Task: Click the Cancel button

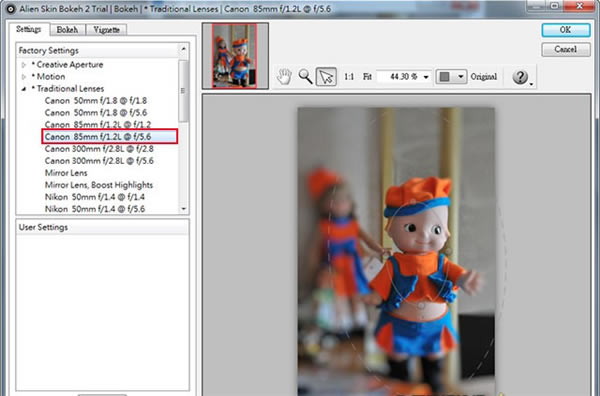Action: click(x=566, y=49)
